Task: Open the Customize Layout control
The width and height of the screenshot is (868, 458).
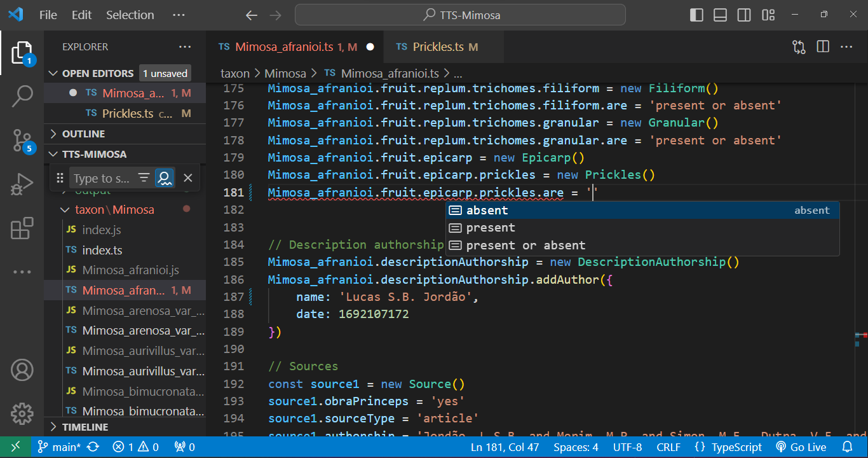Action: pos(768,15)
